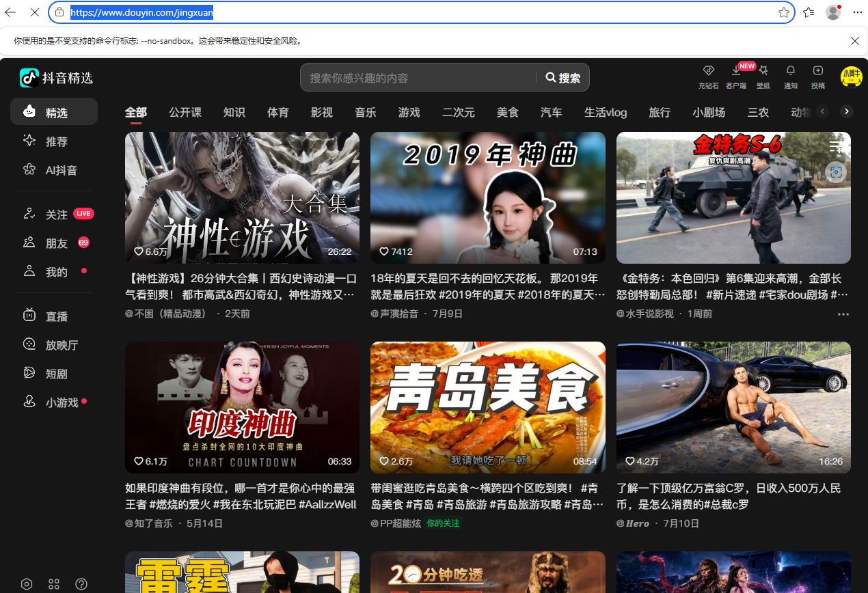This screenshot has height=593, width=868.
Task: Open the 朋友 friends section
Action: pyautogui.click(x=54, y=243)
